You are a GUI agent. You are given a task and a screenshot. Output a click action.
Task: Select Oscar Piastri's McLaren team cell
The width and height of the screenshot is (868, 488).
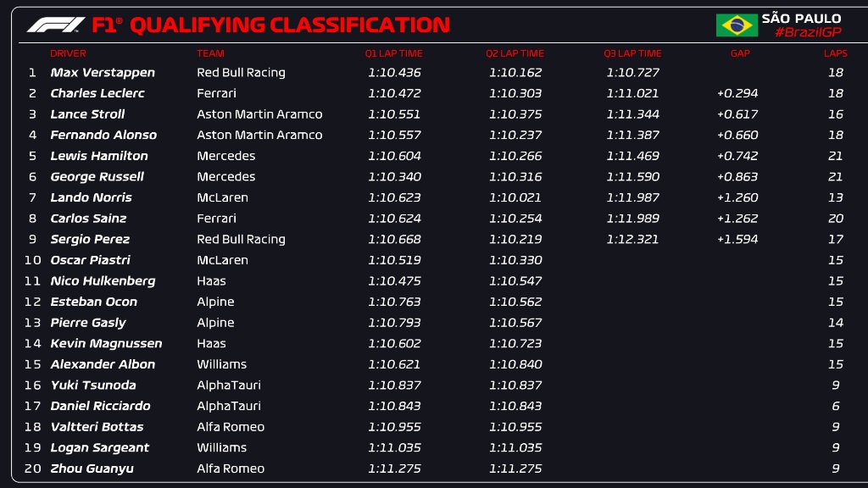(x=223, y=260)
